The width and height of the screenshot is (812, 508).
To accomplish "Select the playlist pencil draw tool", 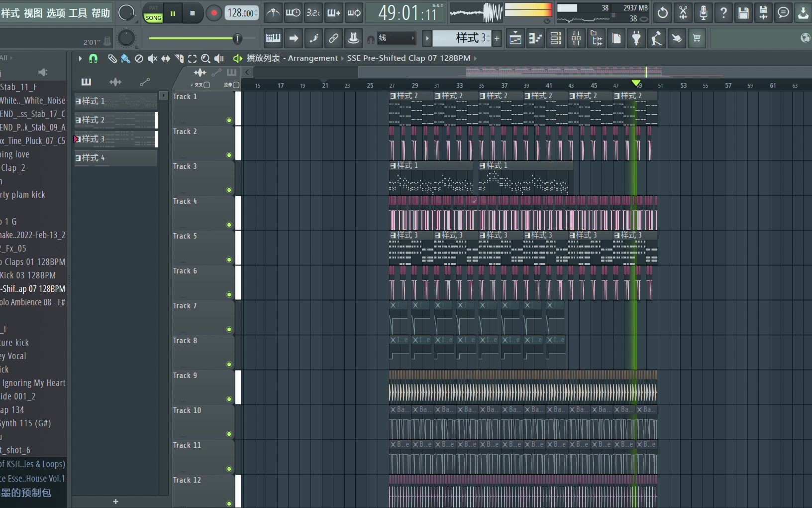I will 112,59.
